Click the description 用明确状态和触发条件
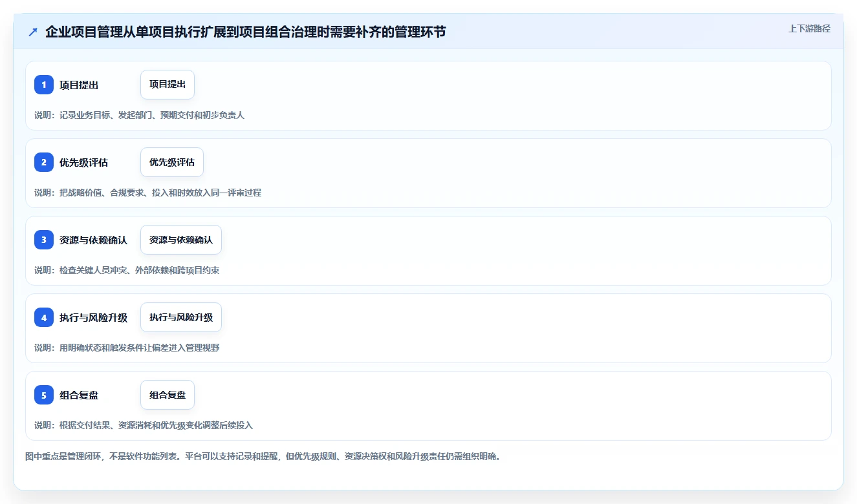The width and height of the screenshot is (857, 504). [127, 348]
